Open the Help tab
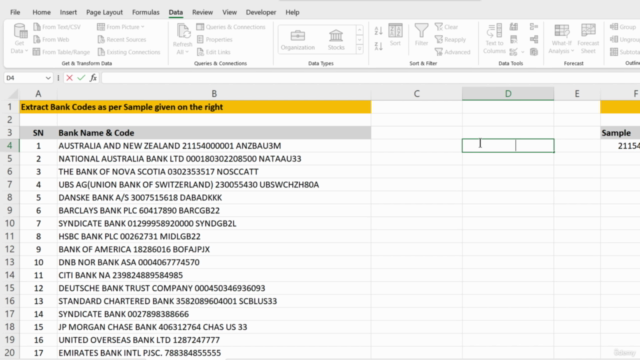The image size is (640, 360). (x=292, y=12)
